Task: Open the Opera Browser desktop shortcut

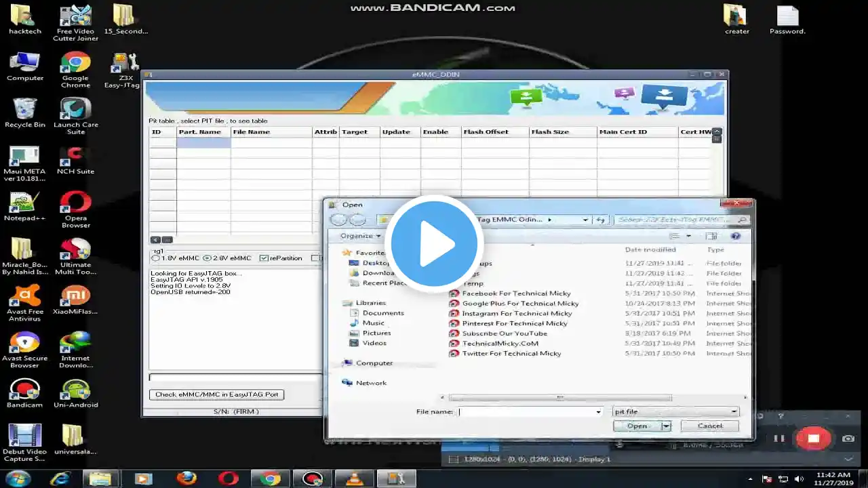Action: click(75, 210)
